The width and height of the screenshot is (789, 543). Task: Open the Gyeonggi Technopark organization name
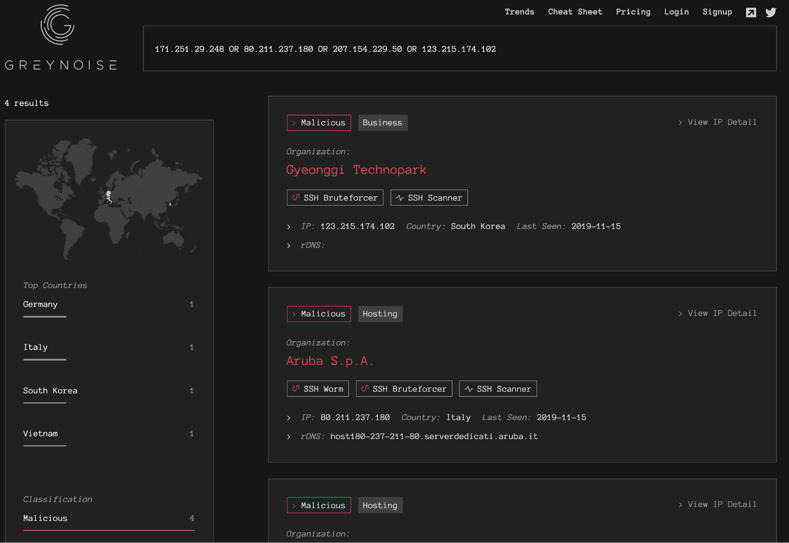click(x=356, y=170)
